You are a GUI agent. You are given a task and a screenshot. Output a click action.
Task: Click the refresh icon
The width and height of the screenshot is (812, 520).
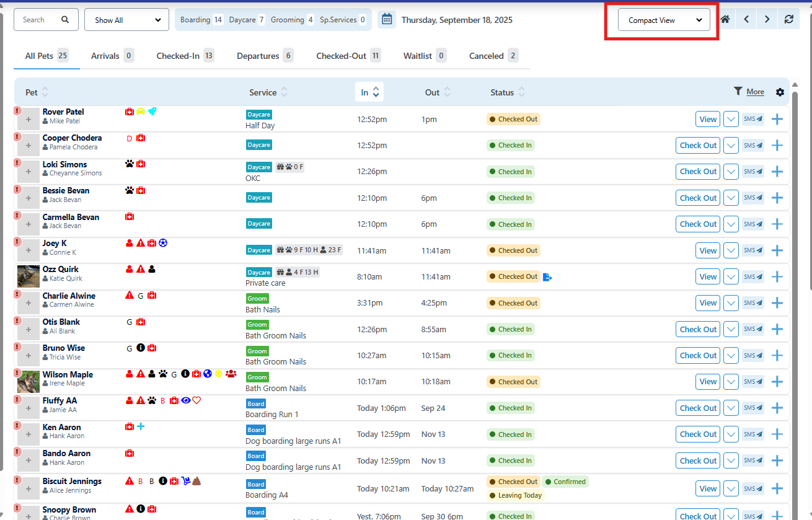click(x=788, y=19)
